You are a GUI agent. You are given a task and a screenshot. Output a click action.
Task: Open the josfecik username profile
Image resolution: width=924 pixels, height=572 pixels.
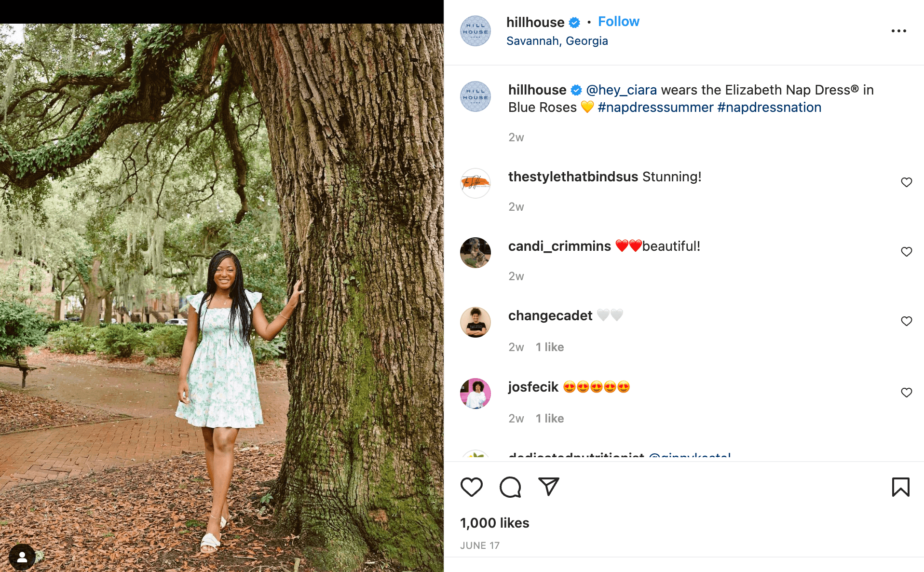pyautogui.click(x=533, y=387)
